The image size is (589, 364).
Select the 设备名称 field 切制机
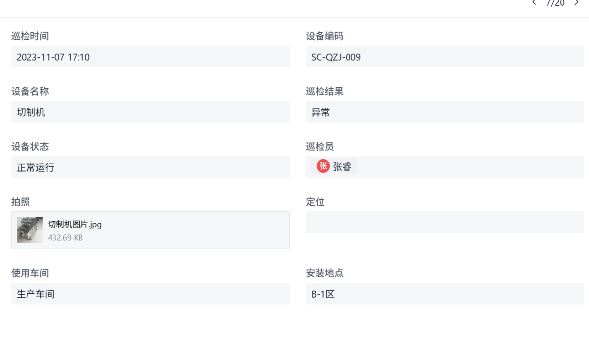(150, 112)
